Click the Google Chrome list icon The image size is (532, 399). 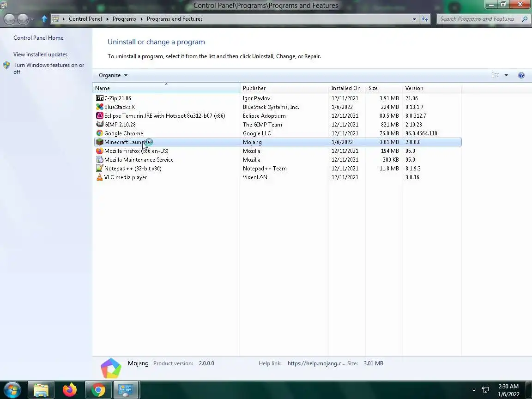tap(99, 133)
